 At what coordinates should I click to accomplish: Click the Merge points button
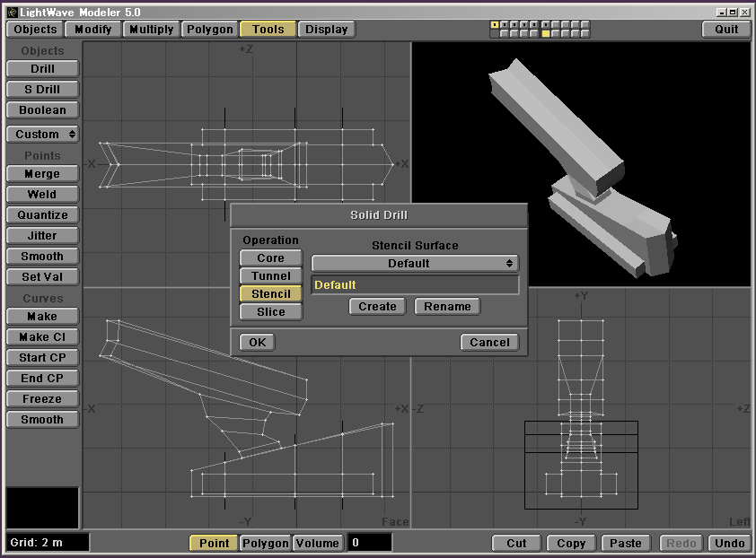pyautogui.click(x=42, y=174)
